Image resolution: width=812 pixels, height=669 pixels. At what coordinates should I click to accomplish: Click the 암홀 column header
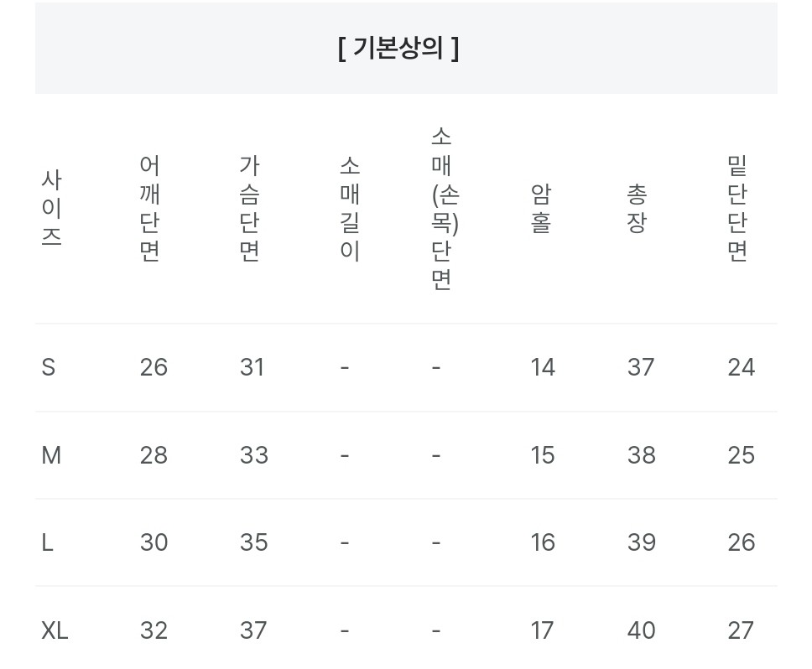pyautogui.click(x=541, y=208)
